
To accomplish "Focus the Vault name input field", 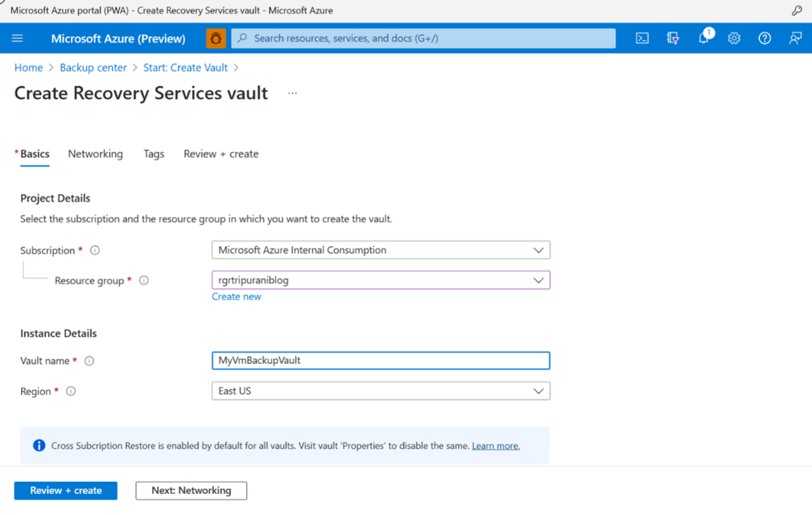I will tap(380, 361).
